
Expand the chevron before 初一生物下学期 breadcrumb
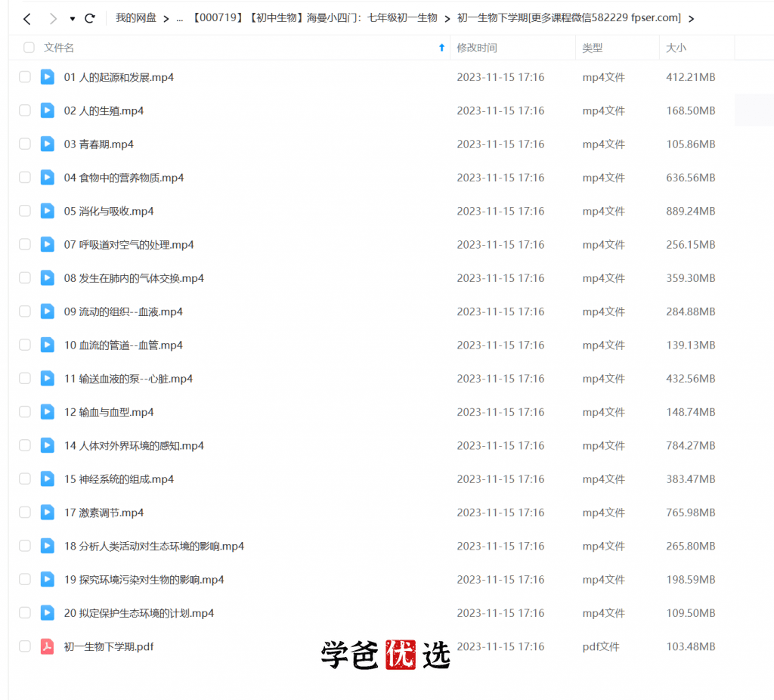point(447,19)
